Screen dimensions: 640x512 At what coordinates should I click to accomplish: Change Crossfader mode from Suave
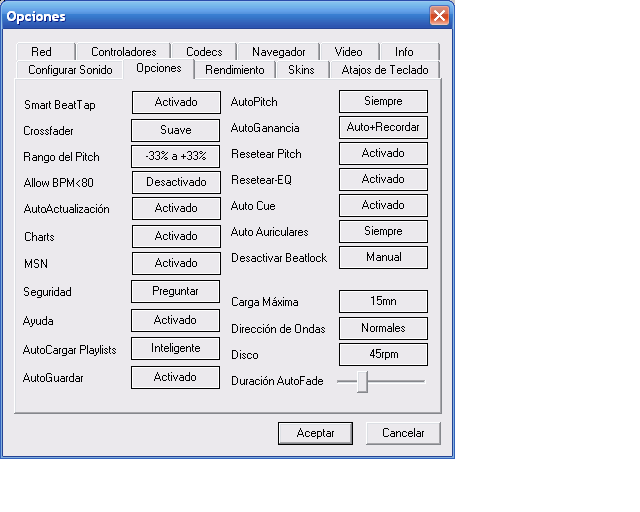[x=176, y=130]
